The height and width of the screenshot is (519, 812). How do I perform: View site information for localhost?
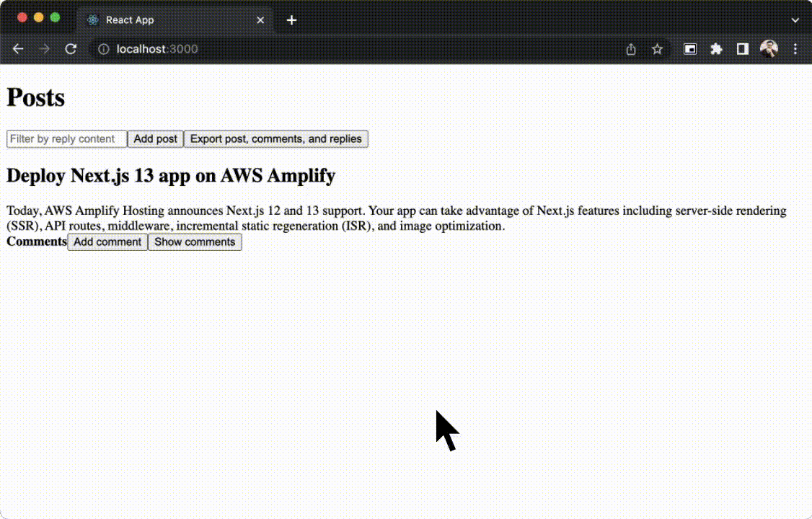[105, 49]
